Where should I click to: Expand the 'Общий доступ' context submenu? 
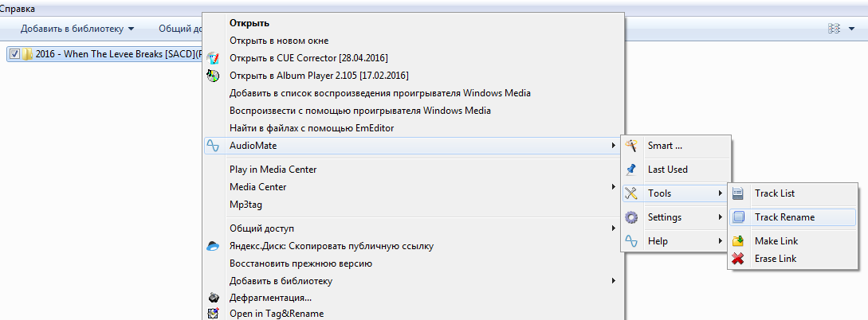point(613,228)
